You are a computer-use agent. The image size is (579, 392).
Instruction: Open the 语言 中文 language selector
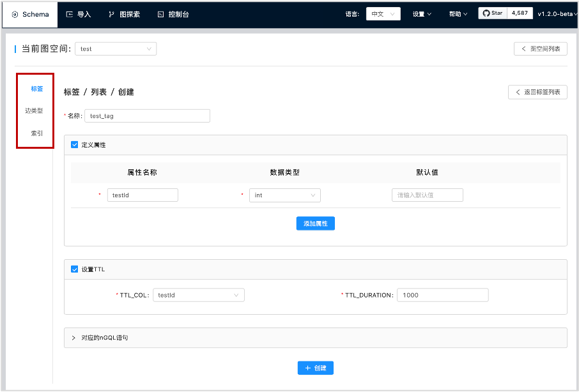pos(383,14)
